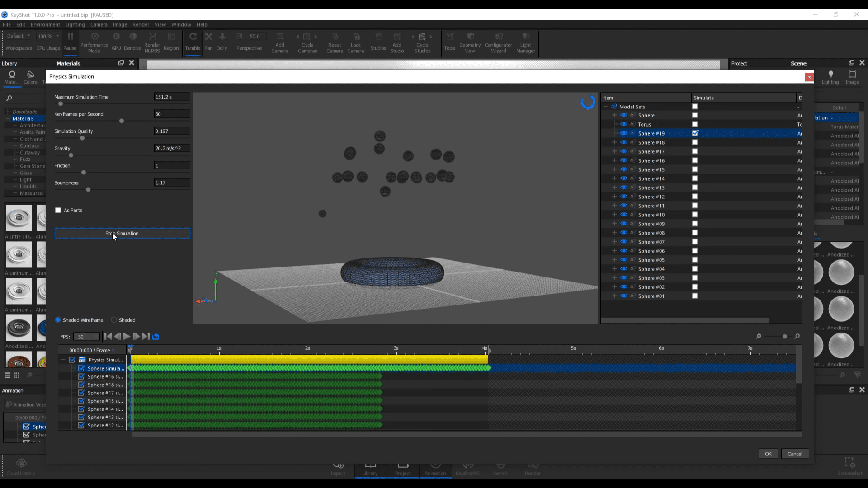The image size is (868, 488).
Task: Open the Geometry Wizard tool
Action: 471,42
